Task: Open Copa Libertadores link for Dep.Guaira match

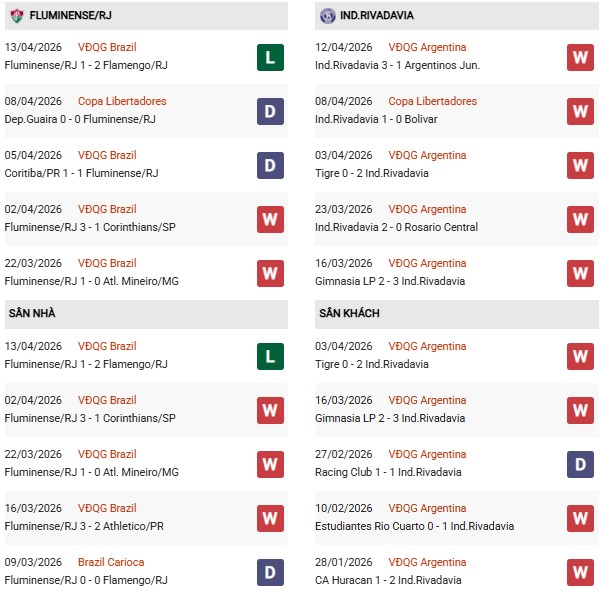Action: pyautogui.click(x=122, y=101)
